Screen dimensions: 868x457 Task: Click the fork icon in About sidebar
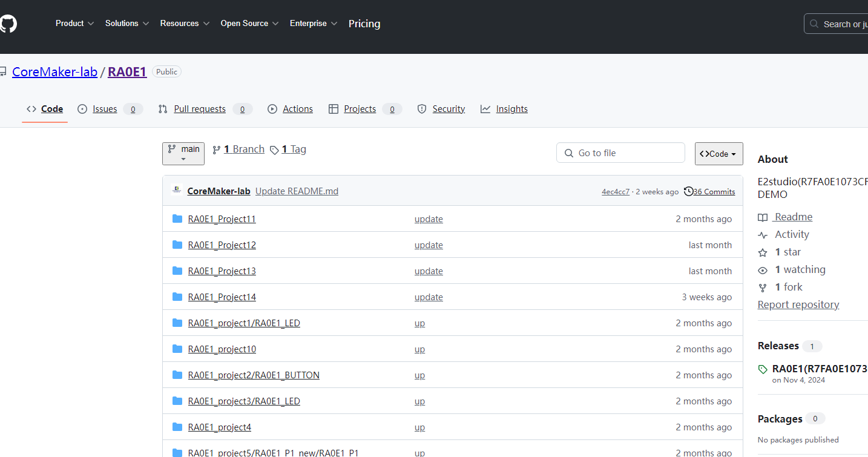[763, 288]
